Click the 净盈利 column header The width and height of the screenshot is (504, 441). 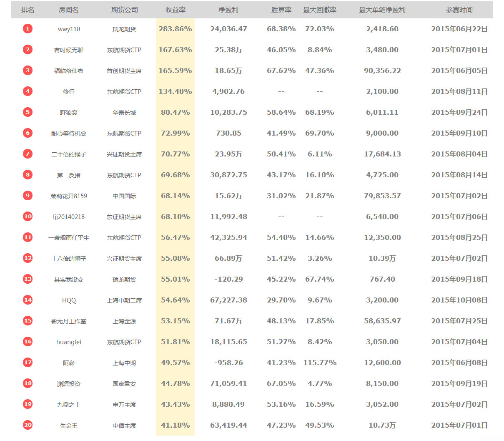[228, 10]
